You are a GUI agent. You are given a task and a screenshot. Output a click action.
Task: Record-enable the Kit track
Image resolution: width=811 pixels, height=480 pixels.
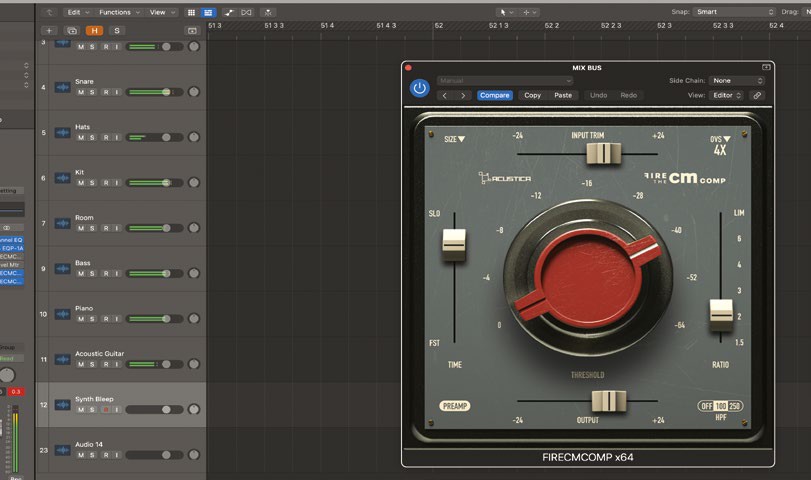106,183
